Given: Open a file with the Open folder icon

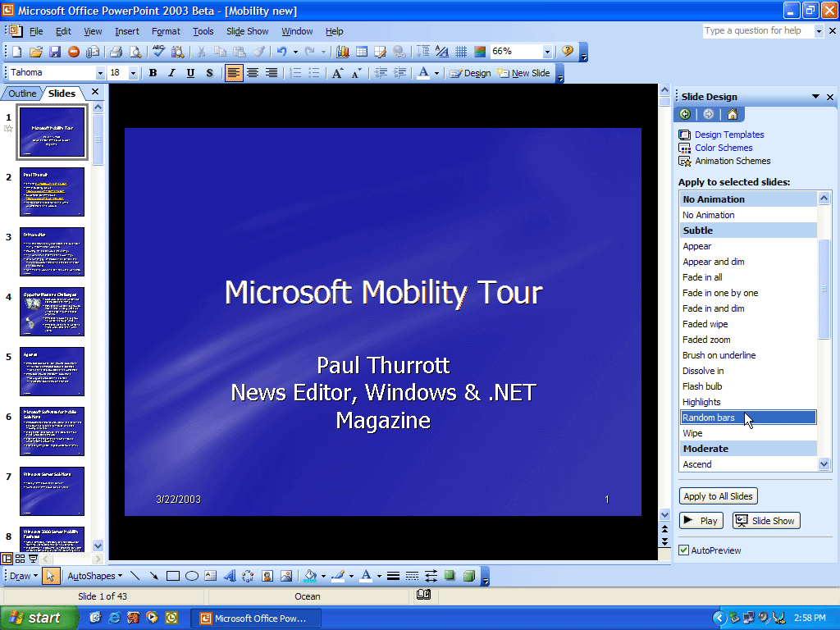Looking at the screenshot, I should 36,52.
